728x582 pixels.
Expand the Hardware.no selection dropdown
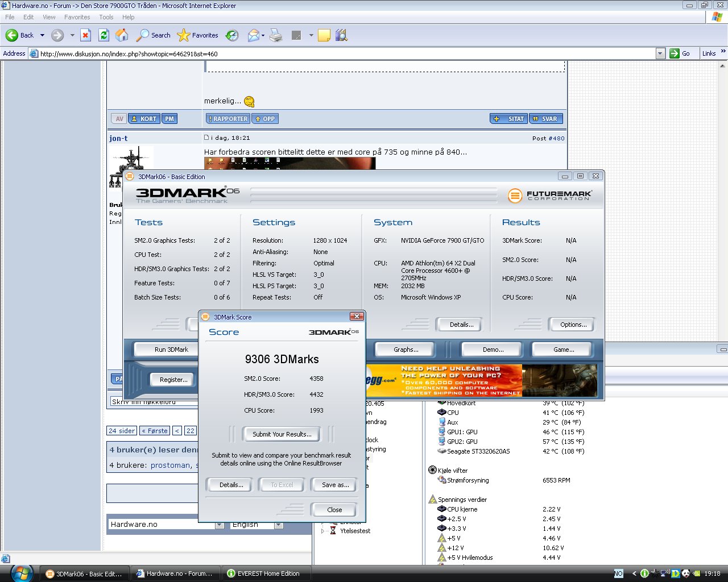pyautogui.click(x=220, y=525)
